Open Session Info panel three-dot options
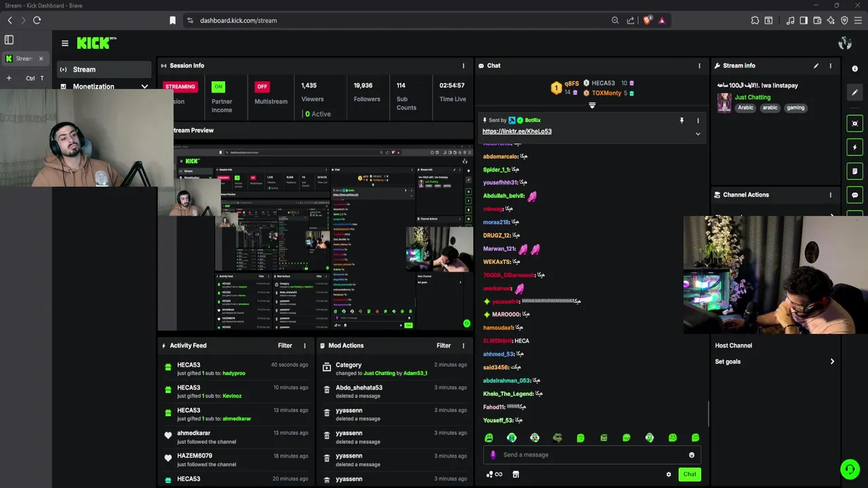The image size is (868, 488). pos(463,66)
